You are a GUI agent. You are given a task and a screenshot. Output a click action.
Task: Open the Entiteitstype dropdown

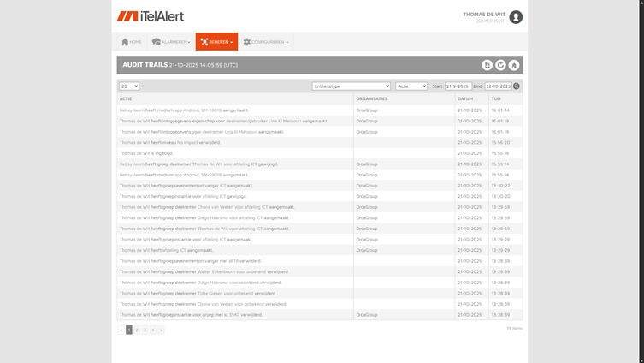352,86
